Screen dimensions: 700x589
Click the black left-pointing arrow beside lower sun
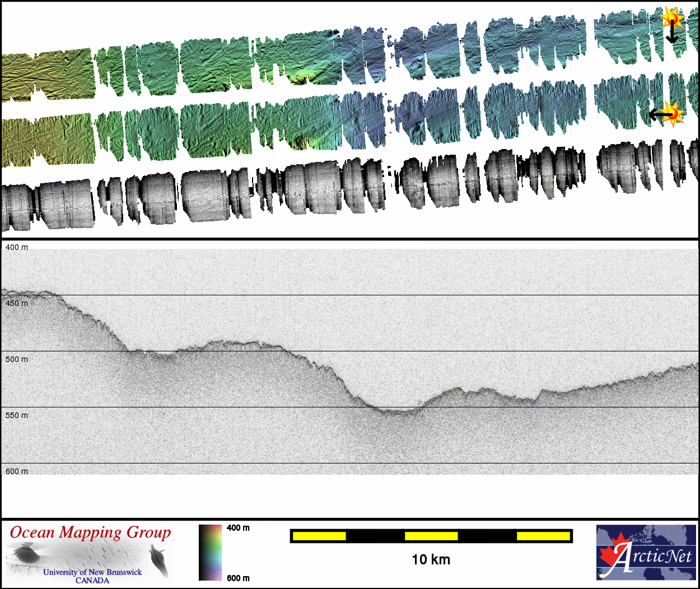(x=657, y=114)
